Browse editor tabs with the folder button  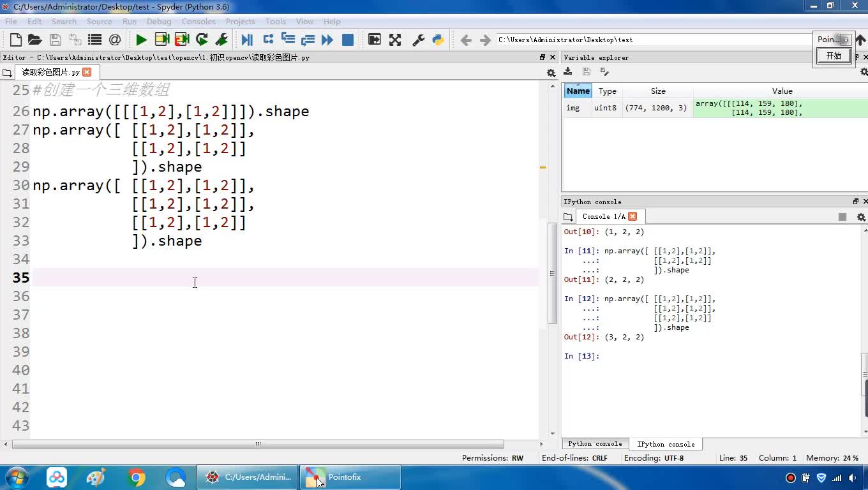tap(7, 73)
